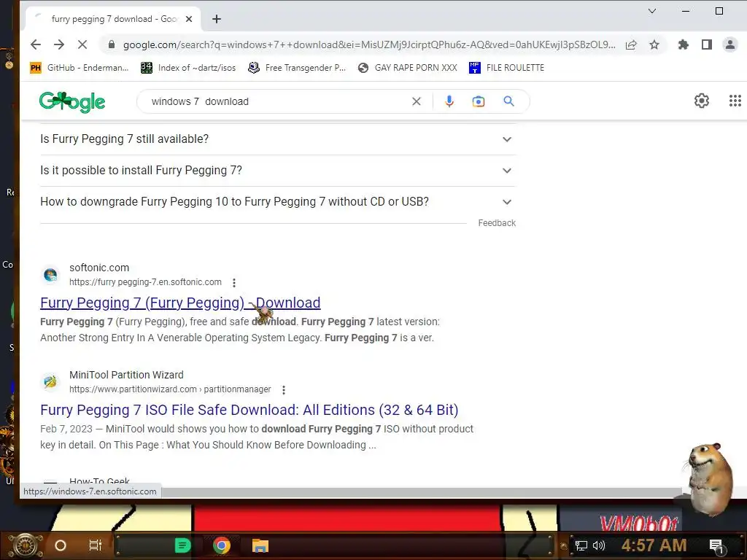Screen dimensions: 747x560
Task: Click the Chrome taskbar icon
Action: point(222,545)
